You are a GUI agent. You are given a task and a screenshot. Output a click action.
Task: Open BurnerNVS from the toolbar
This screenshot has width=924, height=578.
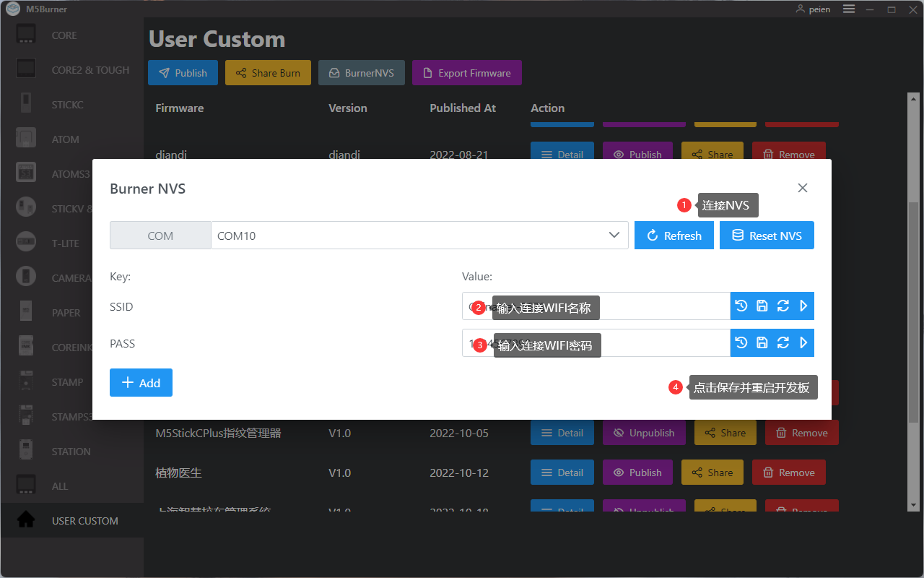pyautogui.click(x=362, y=73)
